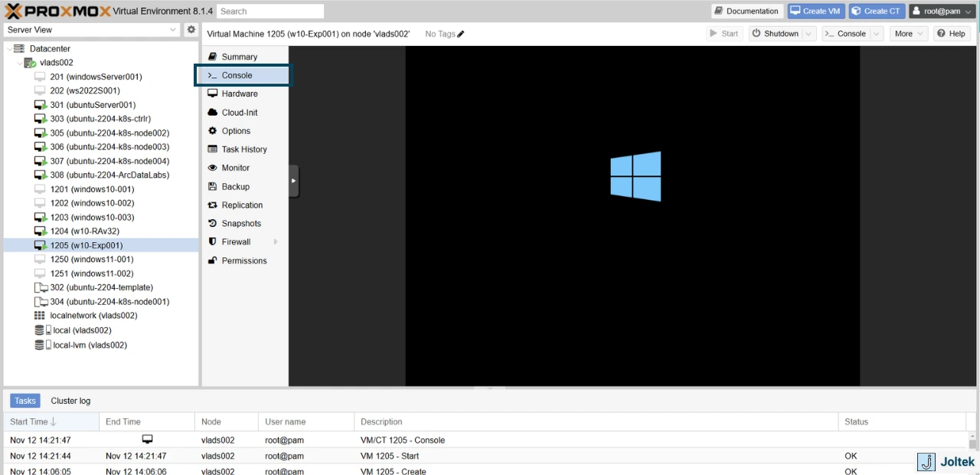Viewport: 980px width, 475px height.
Task: Open Task History
Action: (244, 149)
